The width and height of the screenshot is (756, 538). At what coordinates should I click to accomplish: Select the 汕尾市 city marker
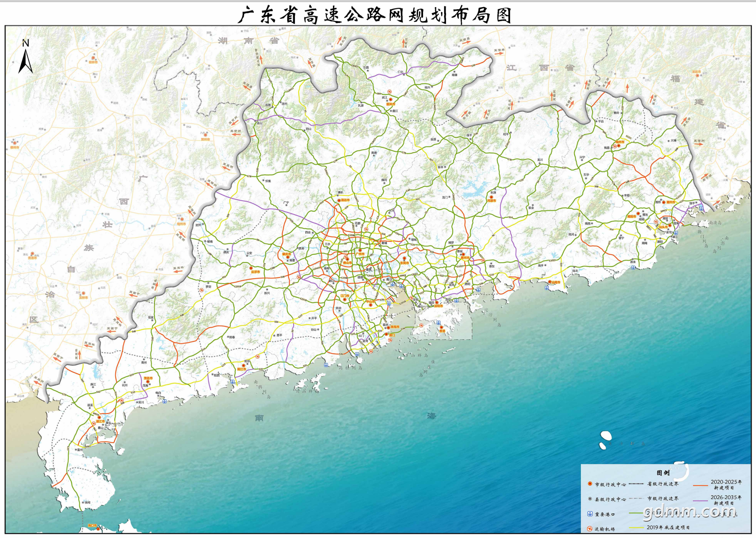[550, 282]
